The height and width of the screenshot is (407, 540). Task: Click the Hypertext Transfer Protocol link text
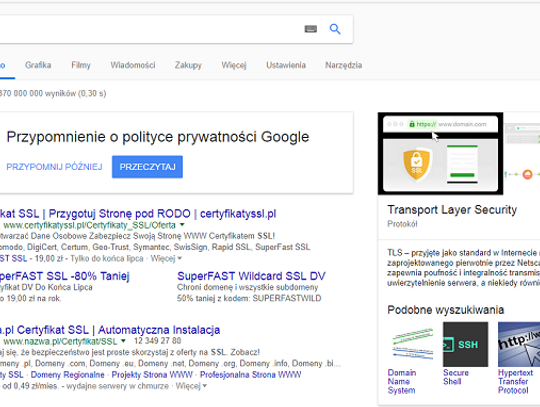[x=515, y=382]
